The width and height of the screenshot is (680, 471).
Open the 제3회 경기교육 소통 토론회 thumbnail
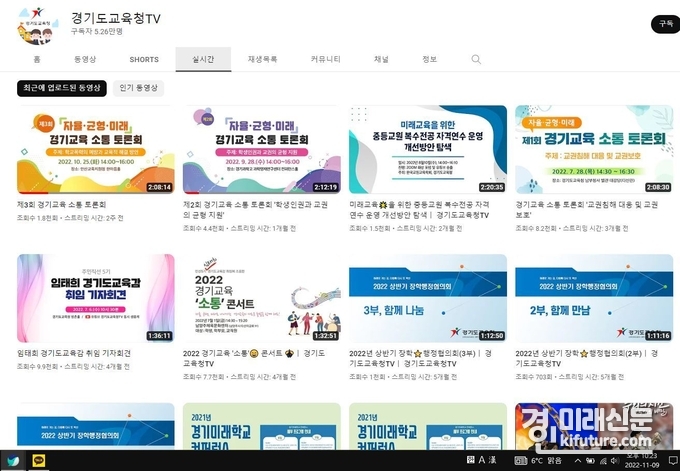pos(96,150)
